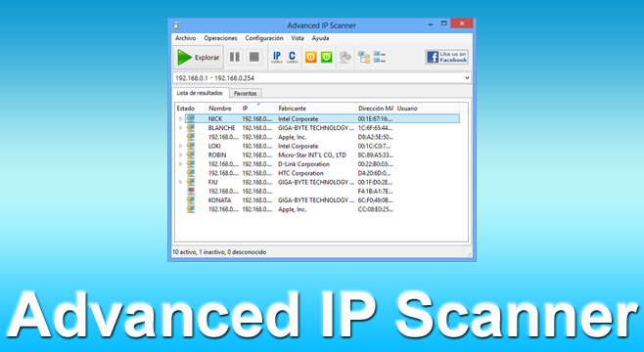Open Like us on Facebook link

pyautogui.click(x=446, y=57)
